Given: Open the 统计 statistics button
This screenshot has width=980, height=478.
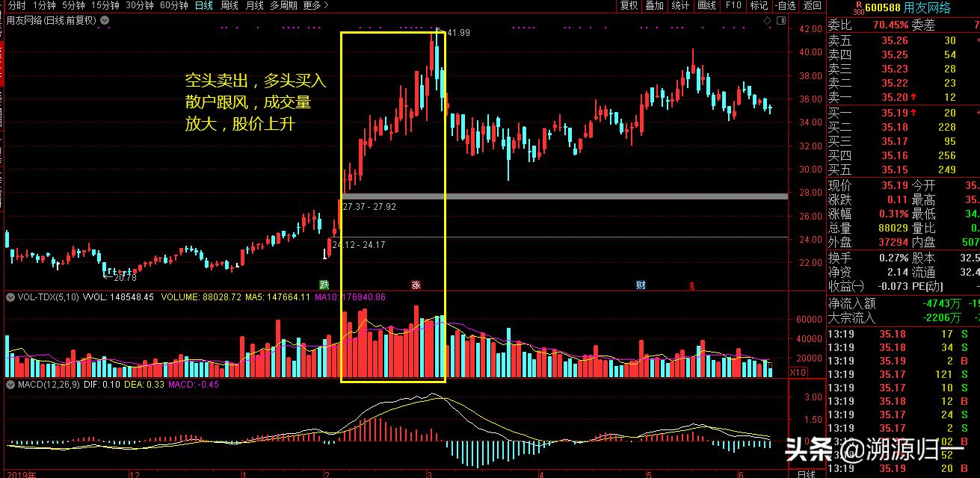Looking at the screenshot, I should pos(680,5).
